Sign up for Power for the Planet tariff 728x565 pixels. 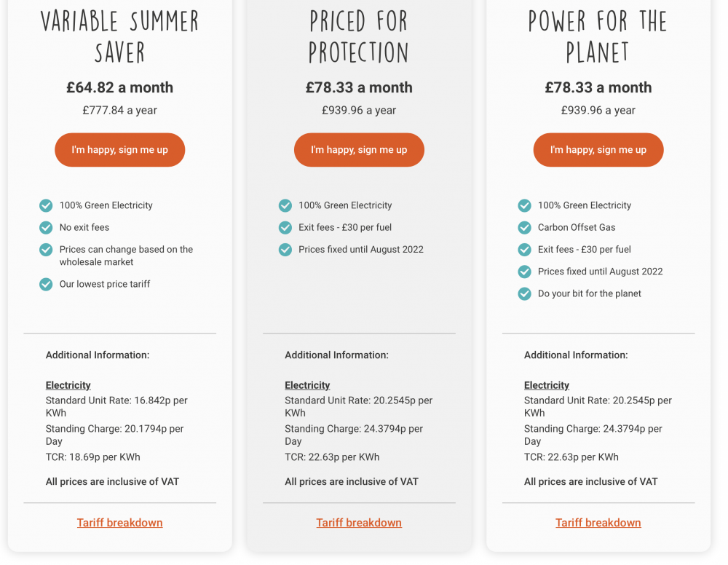(x=598, y=150)
